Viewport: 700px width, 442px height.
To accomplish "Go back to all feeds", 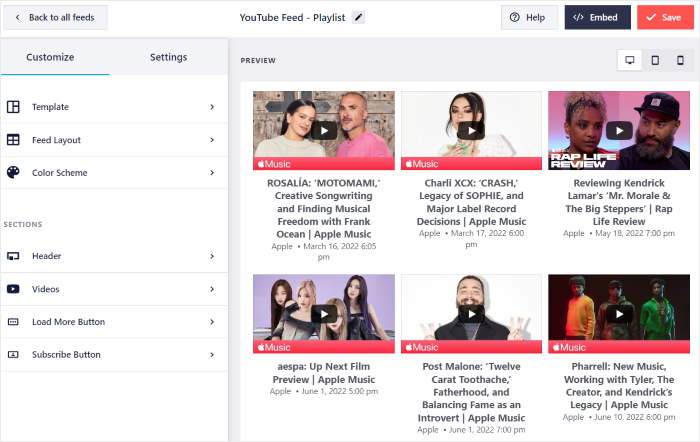I will 55,17.
